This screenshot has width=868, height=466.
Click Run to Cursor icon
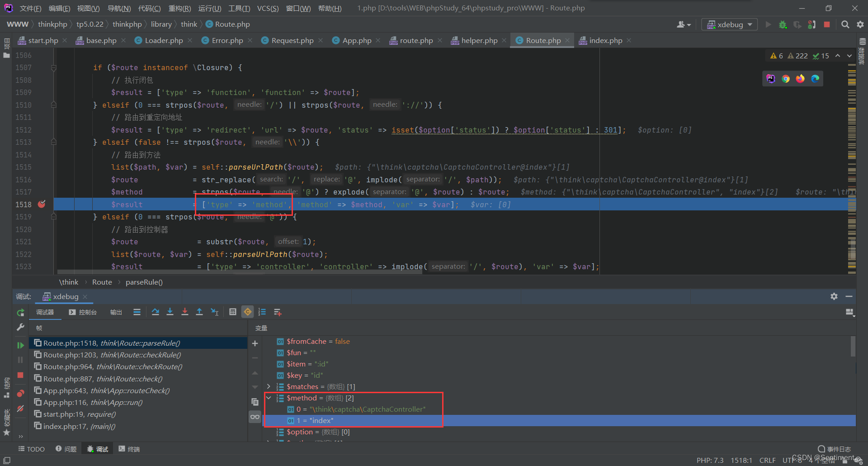click(215, 312)
